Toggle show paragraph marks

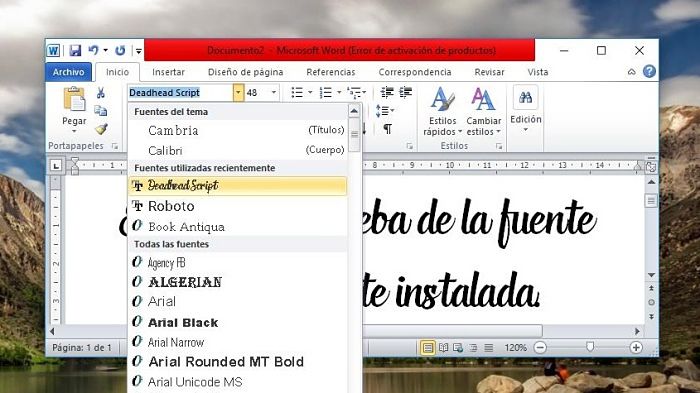coord(388,129)
